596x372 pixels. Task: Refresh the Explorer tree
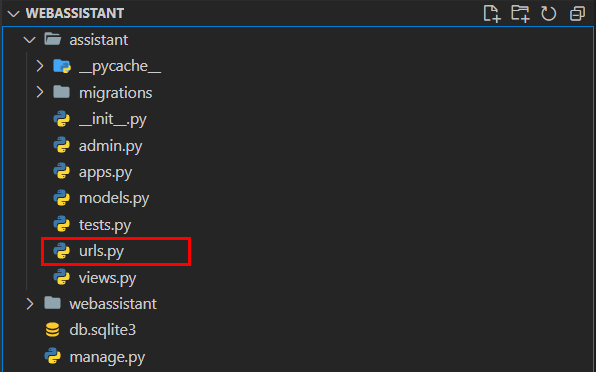click(x=548, y=14)
